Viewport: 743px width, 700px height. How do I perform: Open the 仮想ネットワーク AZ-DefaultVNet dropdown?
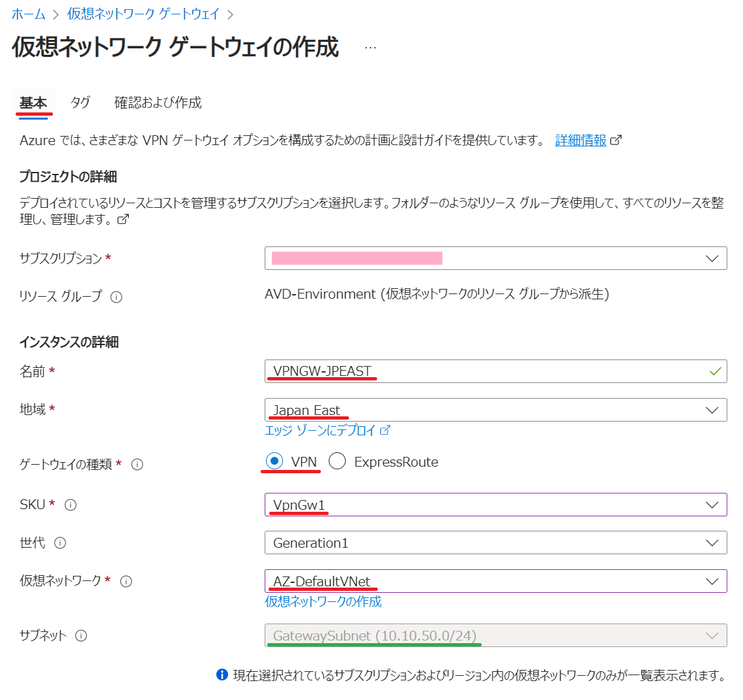pos(495,581)
